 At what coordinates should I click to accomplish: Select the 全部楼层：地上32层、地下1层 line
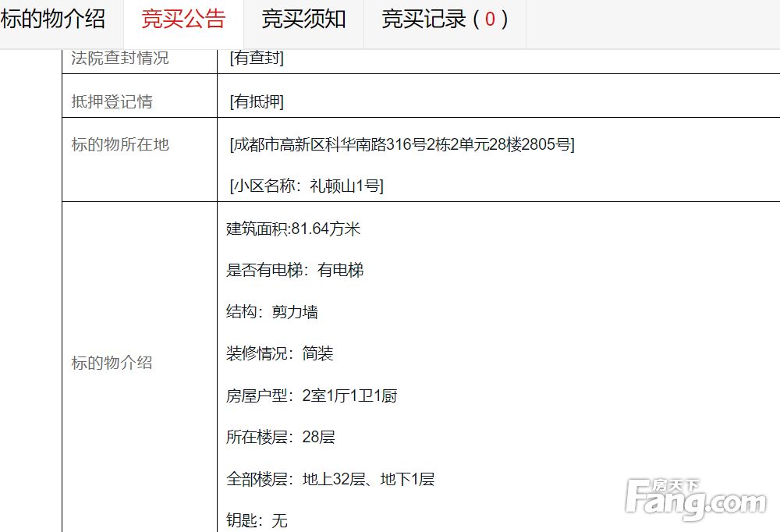(330, 479)
